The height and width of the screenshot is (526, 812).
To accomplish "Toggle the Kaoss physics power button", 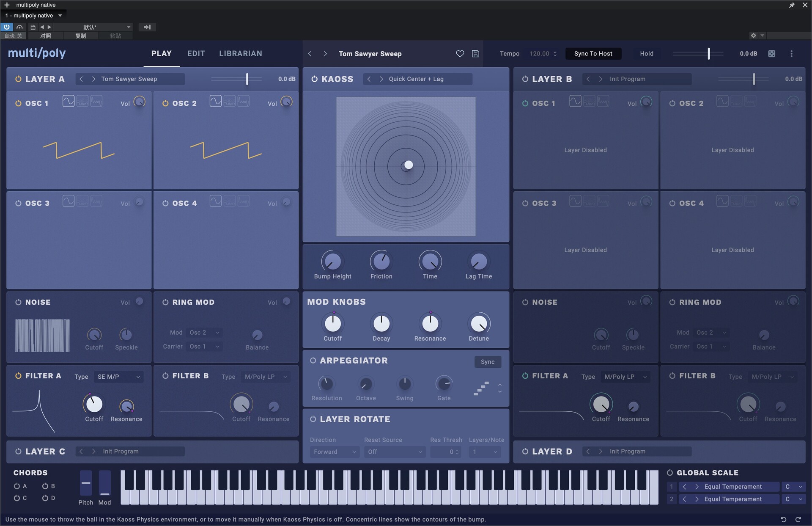I will click(314, 79).
